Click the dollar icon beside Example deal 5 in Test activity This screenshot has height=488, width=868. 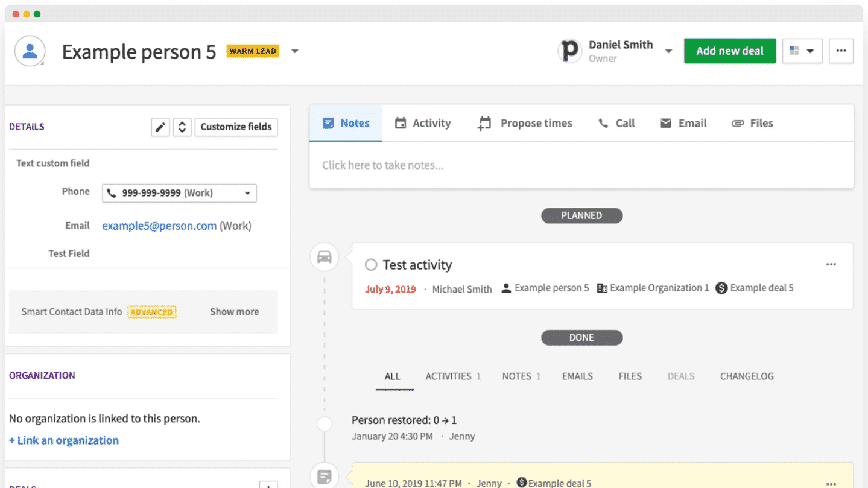721,288
